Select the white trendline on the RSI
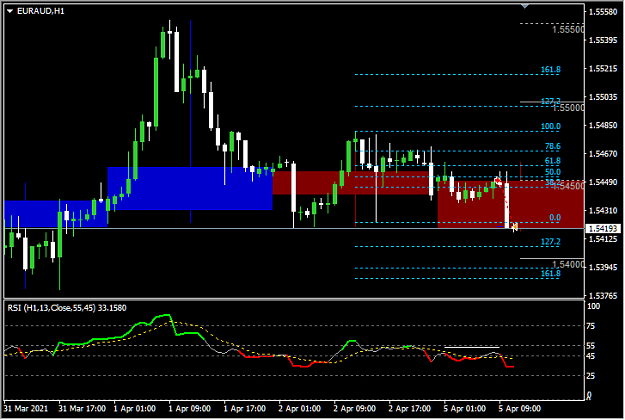This screenshot has width=625, height=420. click(x=472, y=347)
